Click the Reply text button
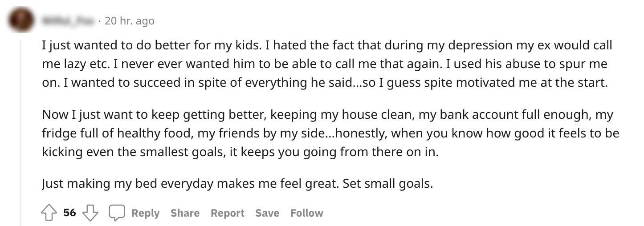 pos(145,213)
